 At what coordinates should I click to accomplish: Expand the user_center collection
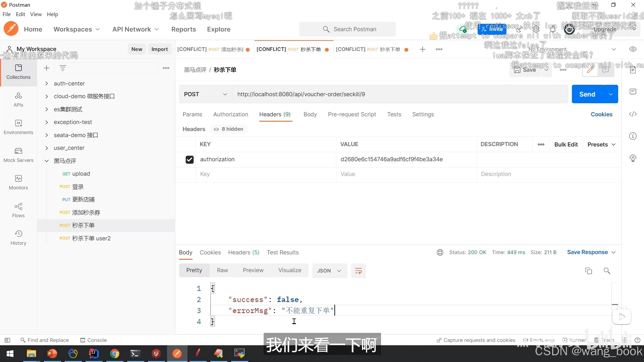tap(47, 148)
